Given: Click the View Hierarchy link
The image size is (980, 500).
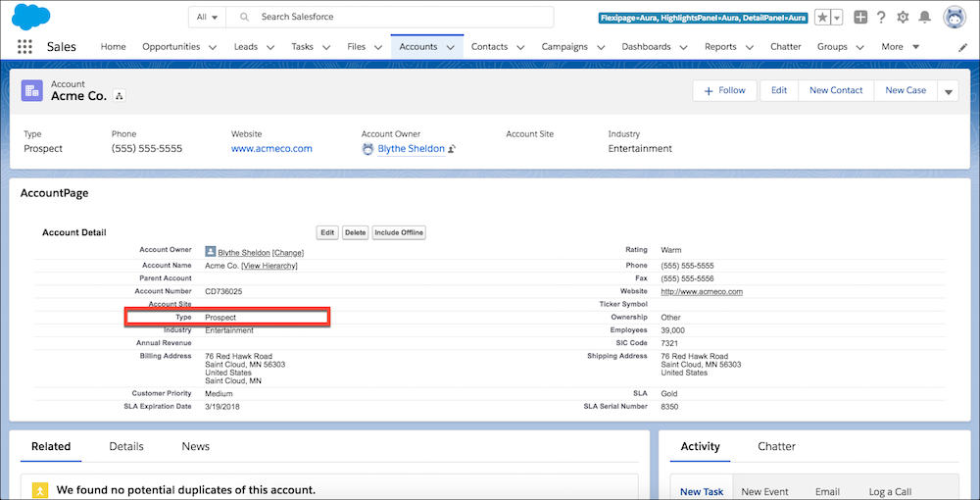Looking at the screenshot, I should pyautogui.click(x=269, y=266).
